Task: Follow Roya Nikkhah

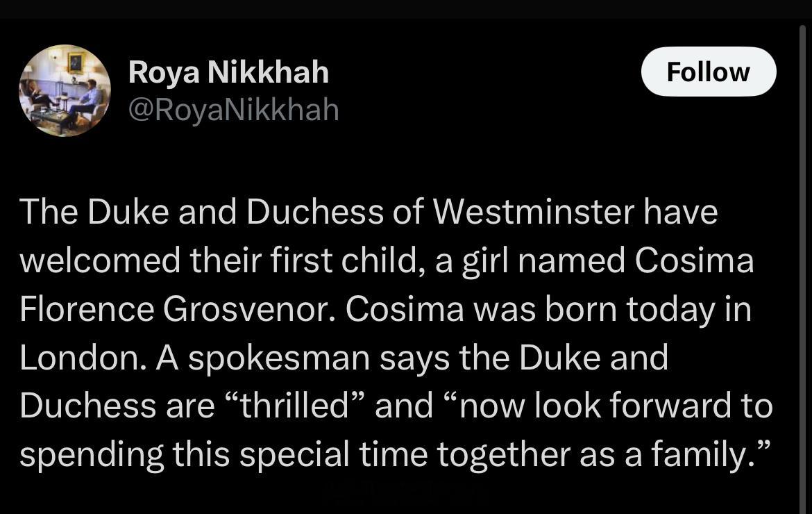Action: (x=709, y=72)
